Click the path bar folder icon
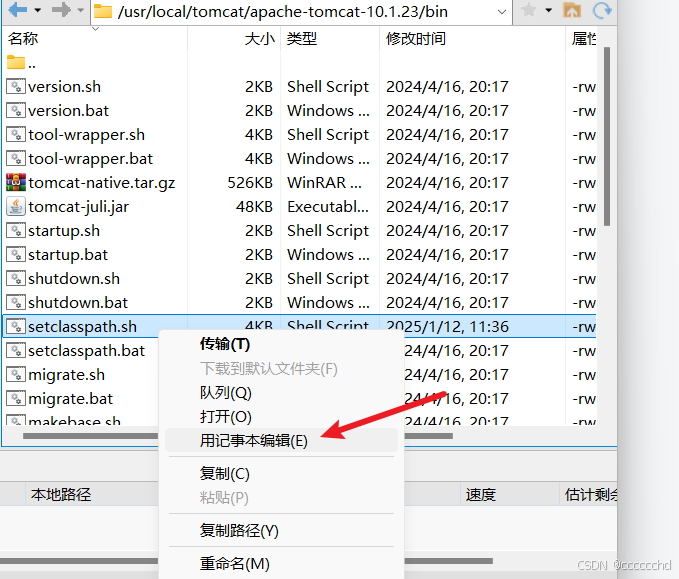This screenshot has height=579, width=679. click(103, 11)
